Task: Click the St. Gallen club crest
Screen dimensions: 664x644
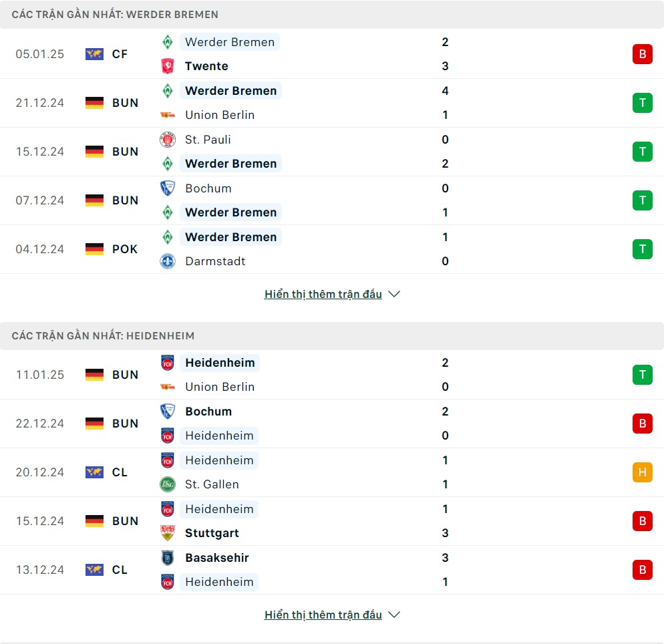Action: [x=168, y=484]
